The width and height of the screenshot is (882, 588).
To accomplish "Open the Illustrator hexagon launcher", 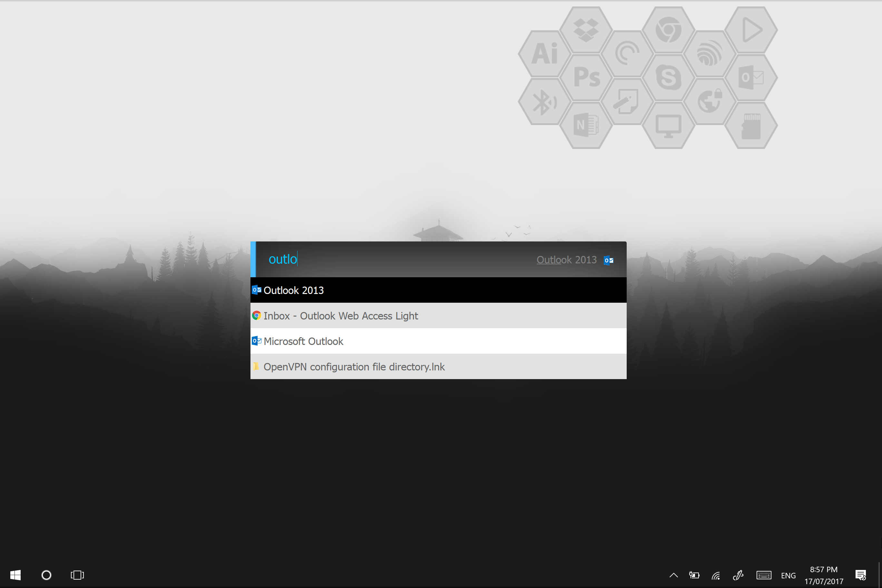I will coord(544,53).
